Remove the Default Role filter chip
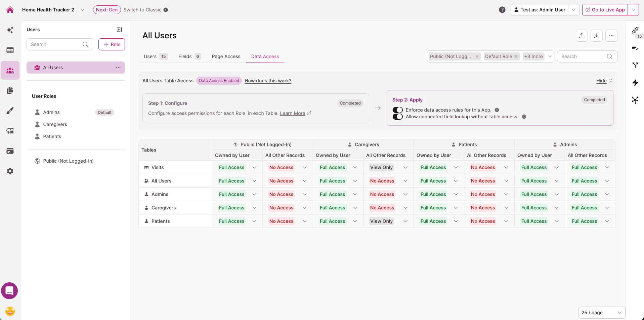Viewport: 644px width, 320px height. pos(516,56)
